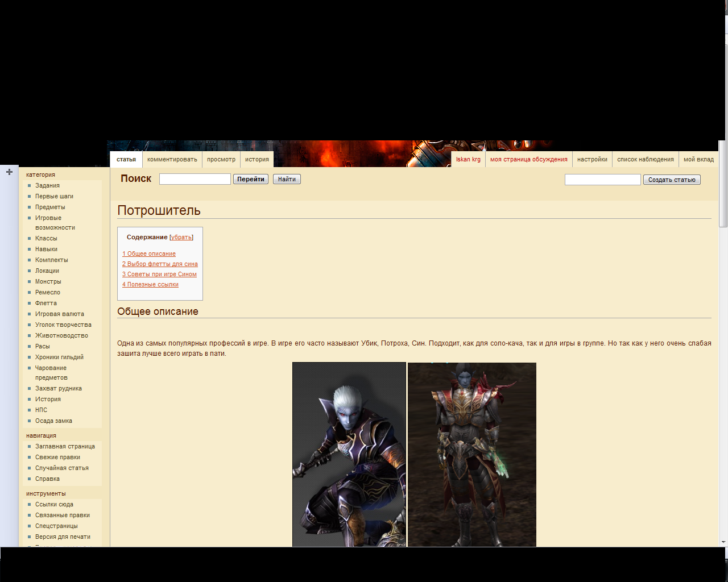Image resolution: width=728 pixels, height=582 pixels.
Task: Click the 'Перейти' search button
Action: (x=251, y=179)
